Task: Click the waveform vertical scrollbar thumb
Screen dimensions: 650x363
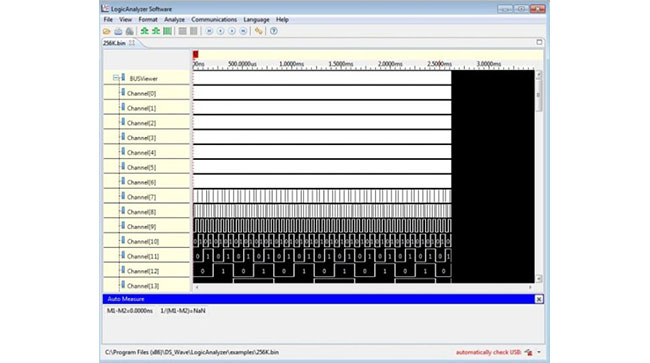Action: (x=539, y=95)
